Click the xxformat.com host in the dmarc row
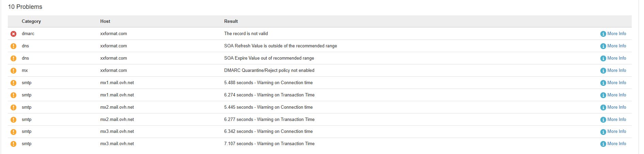Viewport: 644px width, 154px height. pos(113,34)
